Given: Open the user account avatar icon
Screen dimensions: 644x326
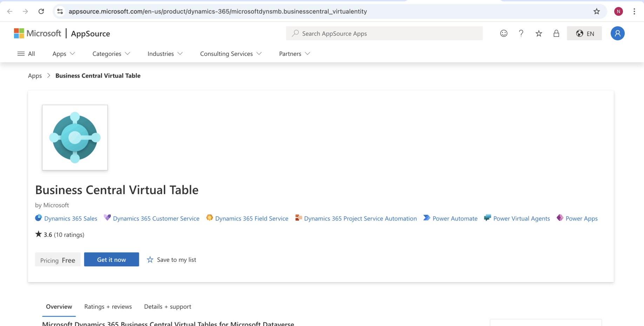Looking at the screenshot, I should click(617, 33).
